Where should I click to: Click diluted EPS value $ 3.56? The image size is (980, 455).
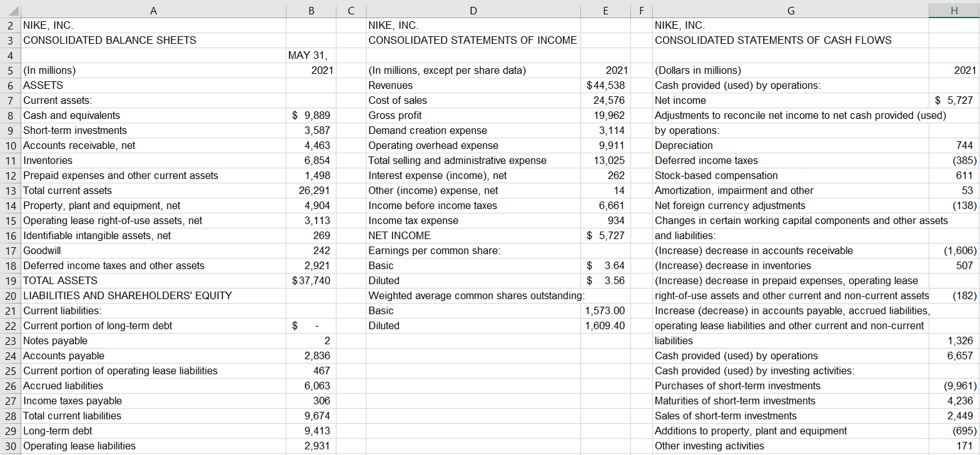click(x=605, y=280)
